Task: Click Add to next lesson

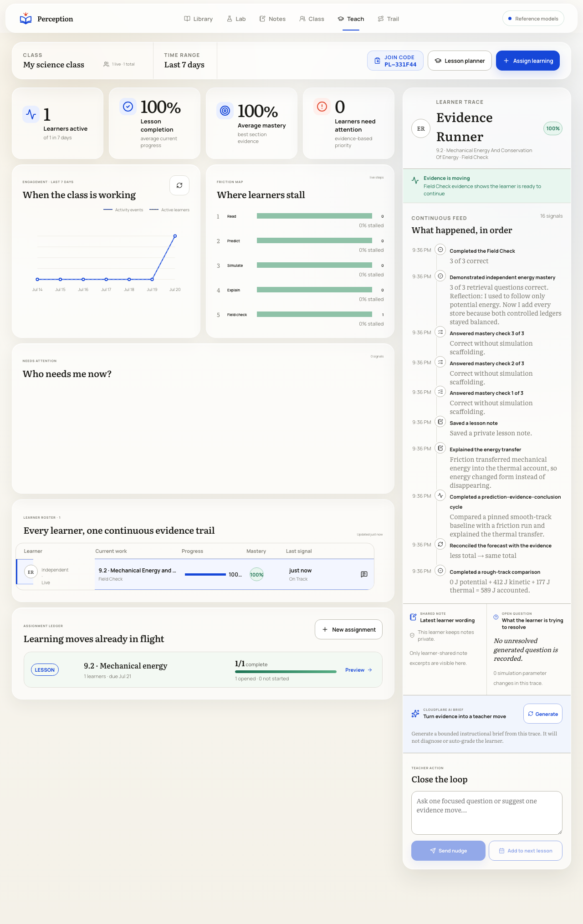Action: pyautogui.click(x=526, y=851)
